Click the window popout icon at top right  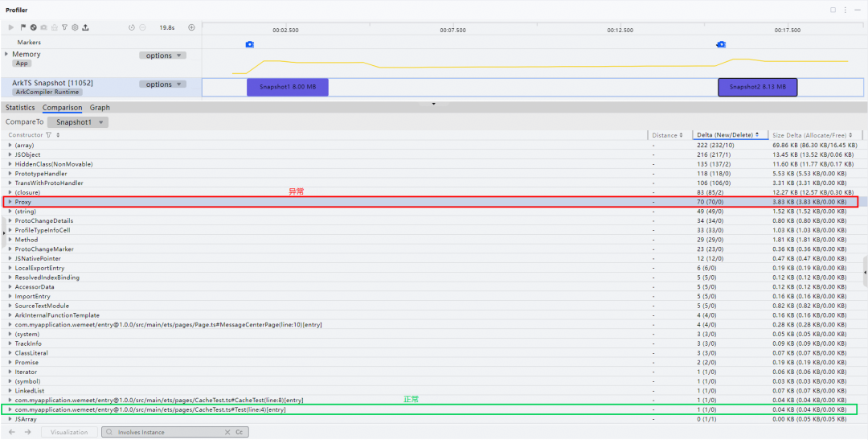(833, 10)
